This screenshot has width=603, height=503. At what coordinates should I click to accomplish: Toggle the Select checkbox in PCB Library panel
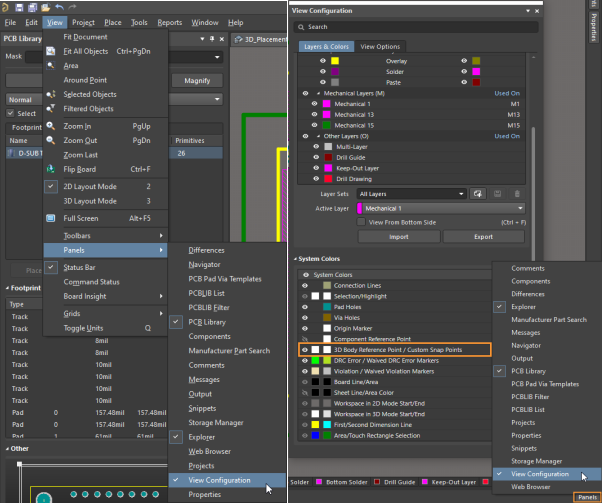point(10,114)
